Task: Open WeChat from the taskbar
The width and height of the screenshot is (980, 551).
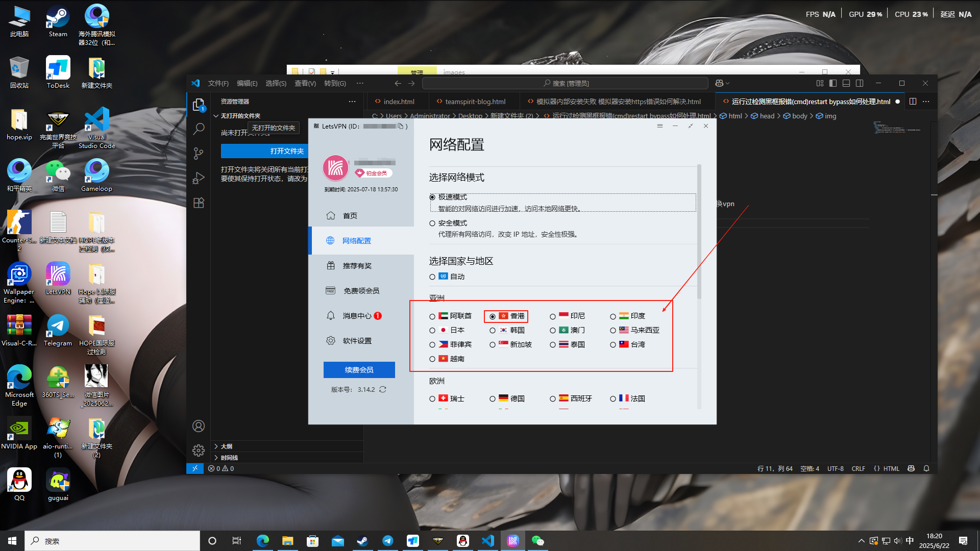Action: [538, 541]
